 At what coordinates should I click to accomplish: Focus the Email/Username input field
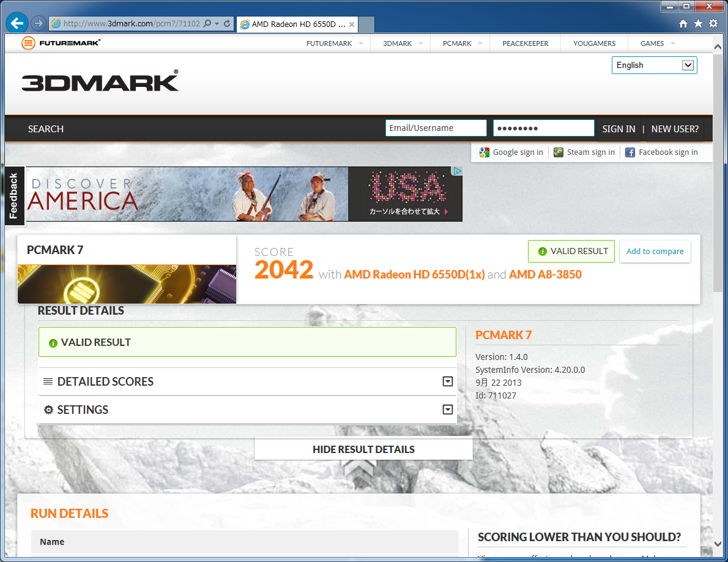pos(436,128)
